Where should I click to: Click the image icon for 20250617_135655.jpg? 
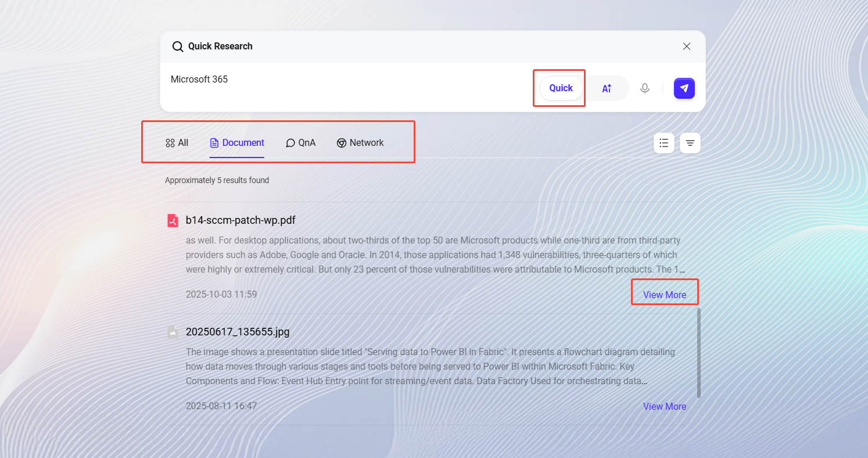point(173,332)
